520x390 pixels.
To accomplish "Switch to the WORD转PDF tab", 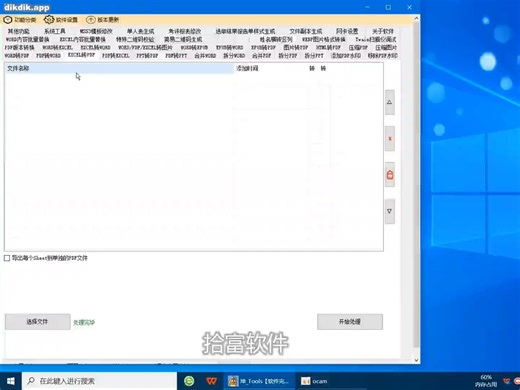I will (17, 56).
